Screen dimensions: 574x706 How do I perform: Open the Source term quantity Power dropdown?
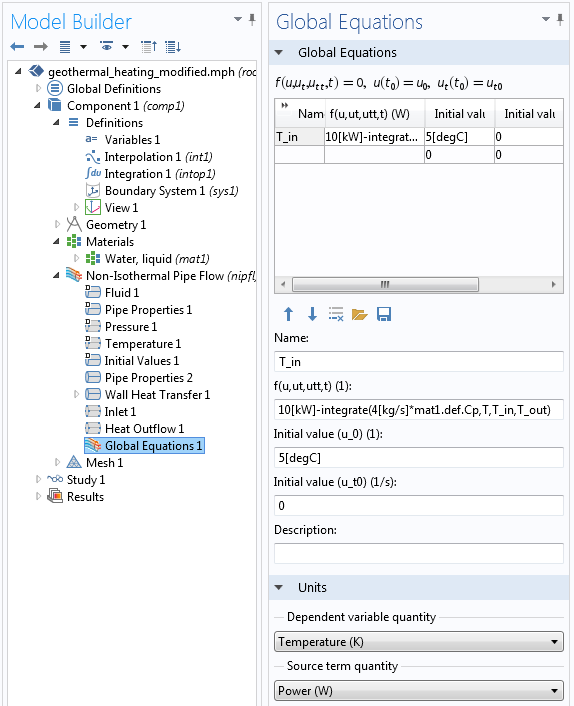[419, 690]
